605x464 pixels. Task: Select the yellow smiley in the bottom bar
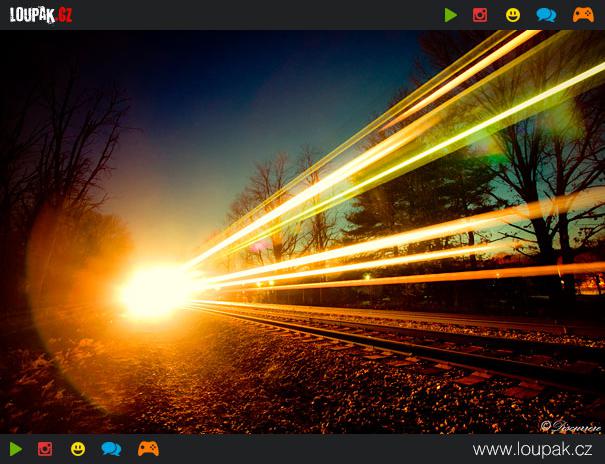78,449
